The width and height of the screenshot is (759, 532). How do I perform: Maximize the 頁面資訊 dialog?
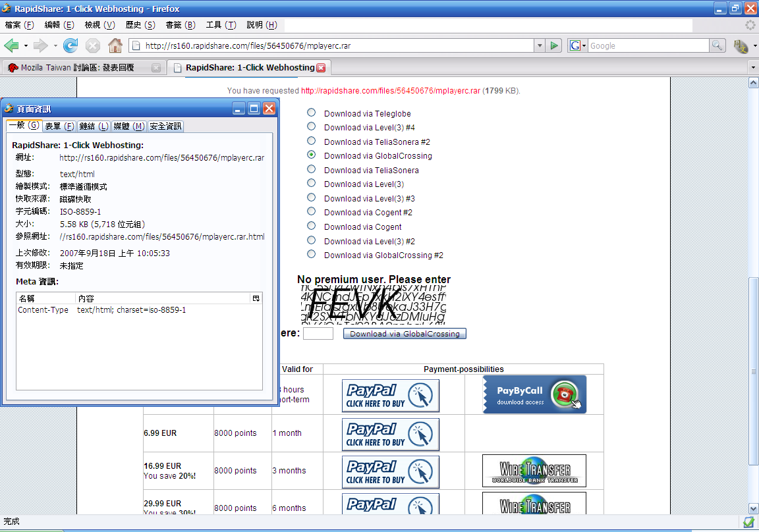point(254,109)
